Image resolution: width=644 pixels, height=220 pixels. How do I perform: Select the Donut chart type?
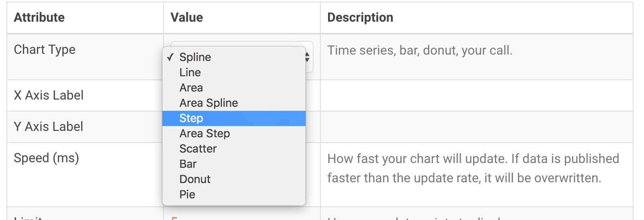[195, 179]
